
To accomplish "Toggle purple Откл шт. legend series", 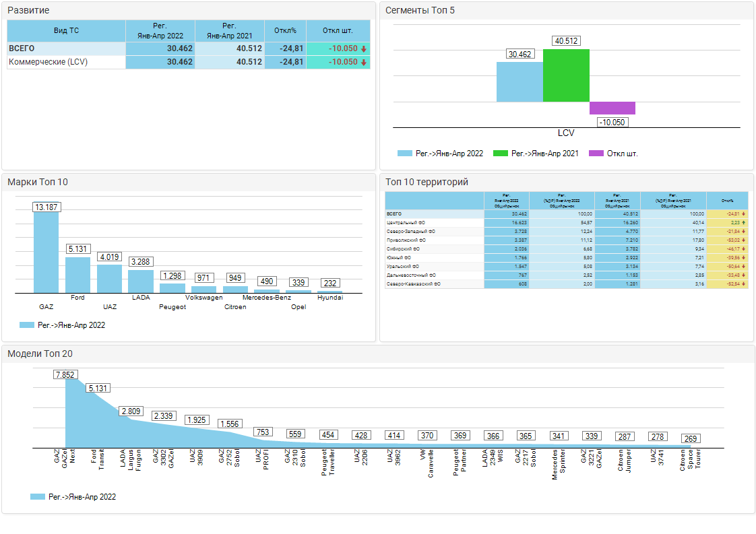I will (x=612, y=154).
